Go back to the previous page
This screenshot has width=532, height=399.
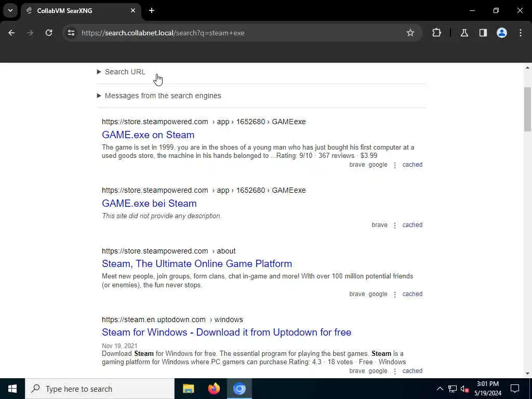tap(11, 33)
